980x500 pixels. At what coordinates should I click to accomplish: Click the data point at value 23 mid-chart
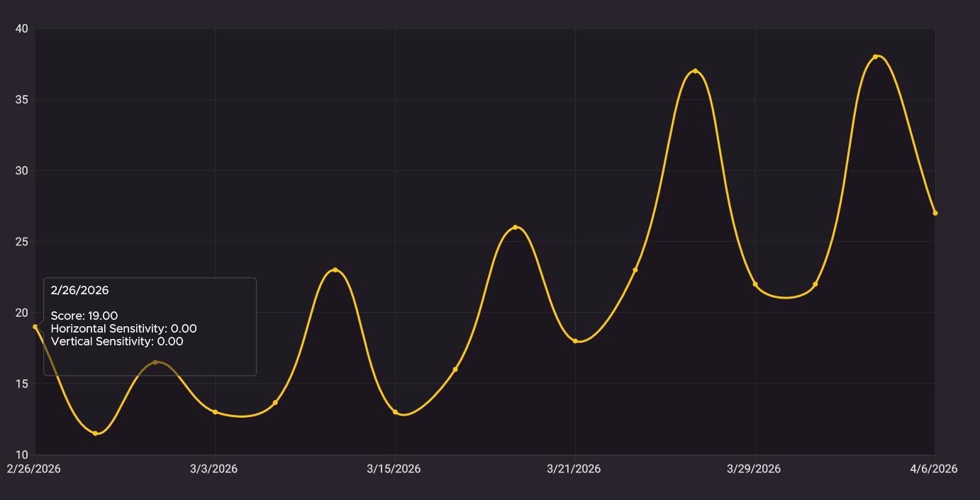point(335,270)
